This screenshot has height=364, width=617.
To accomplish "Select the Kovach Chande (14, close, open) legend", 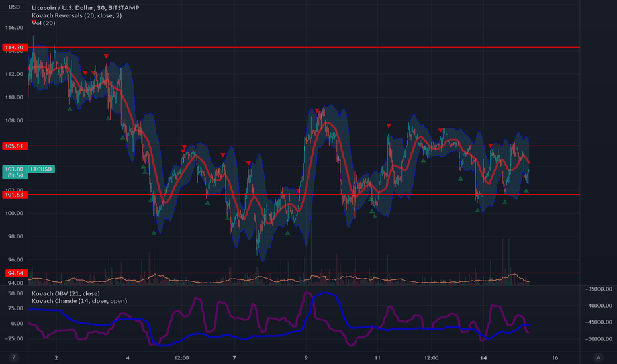I will click(x=79, y=301).
